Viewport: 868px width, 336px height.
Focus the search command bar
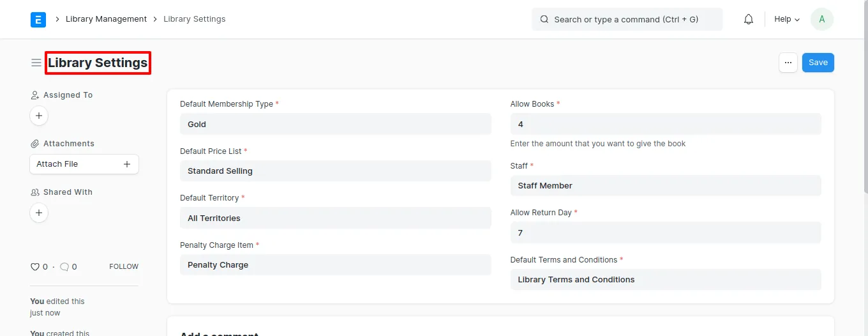coord(627,19)
